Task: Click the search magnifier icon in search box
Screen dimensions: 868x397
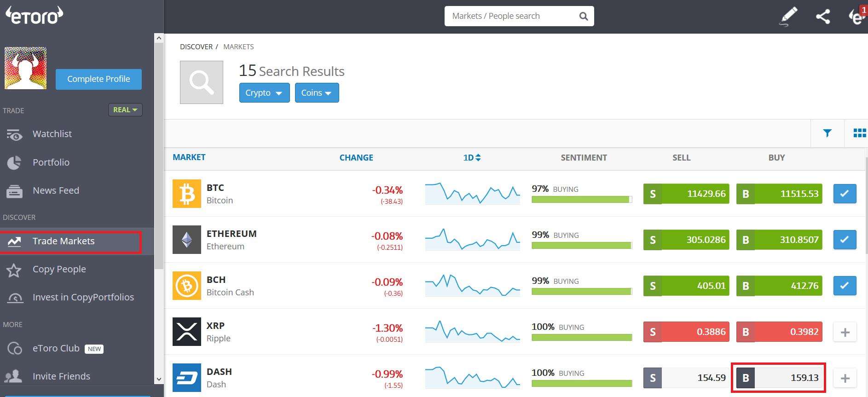Action: click(x=584, y=16)
